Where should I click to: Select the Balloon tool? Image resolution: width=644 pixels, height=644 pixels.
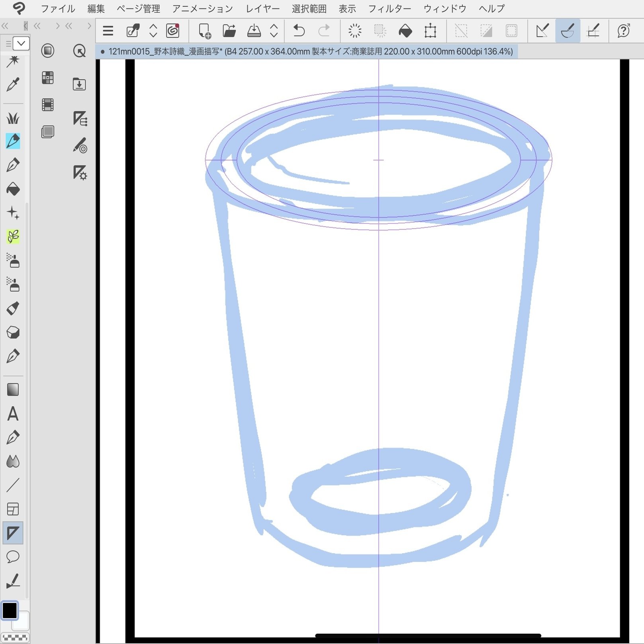[x=13, y=556]
